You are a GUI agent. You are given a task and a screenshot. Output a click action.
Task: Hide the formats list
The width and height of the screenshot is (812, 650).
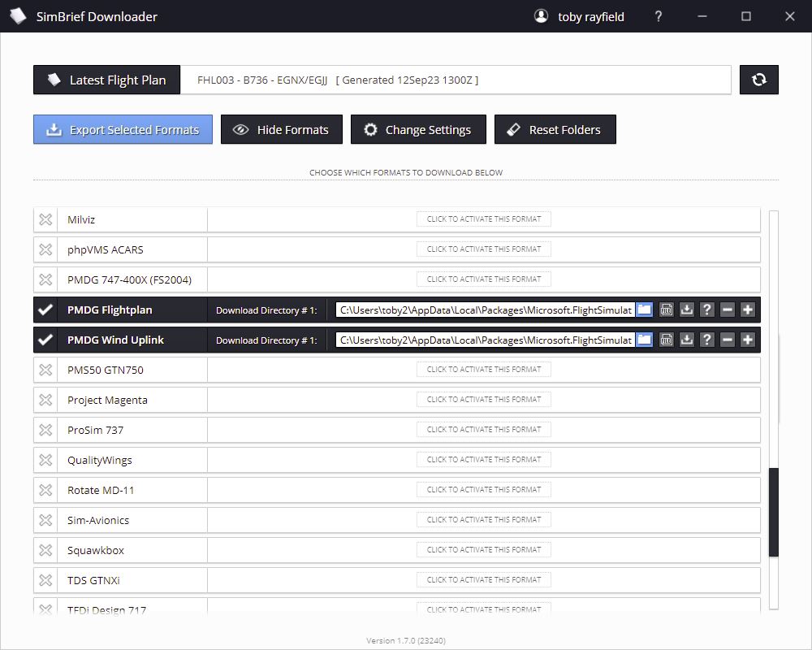click(x=281, y=128)
